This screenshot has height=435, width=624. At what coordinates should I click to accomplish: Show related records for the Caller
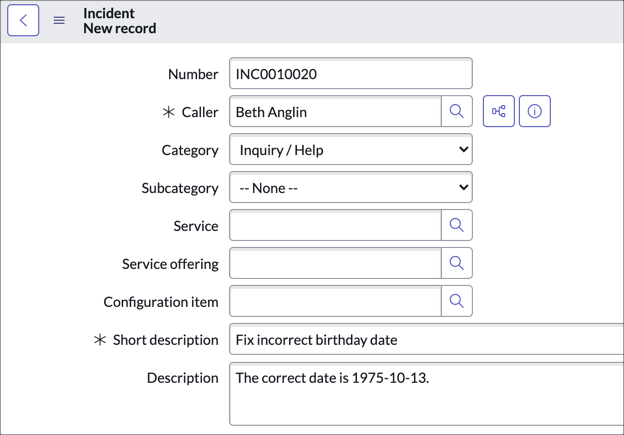[498, 111]
